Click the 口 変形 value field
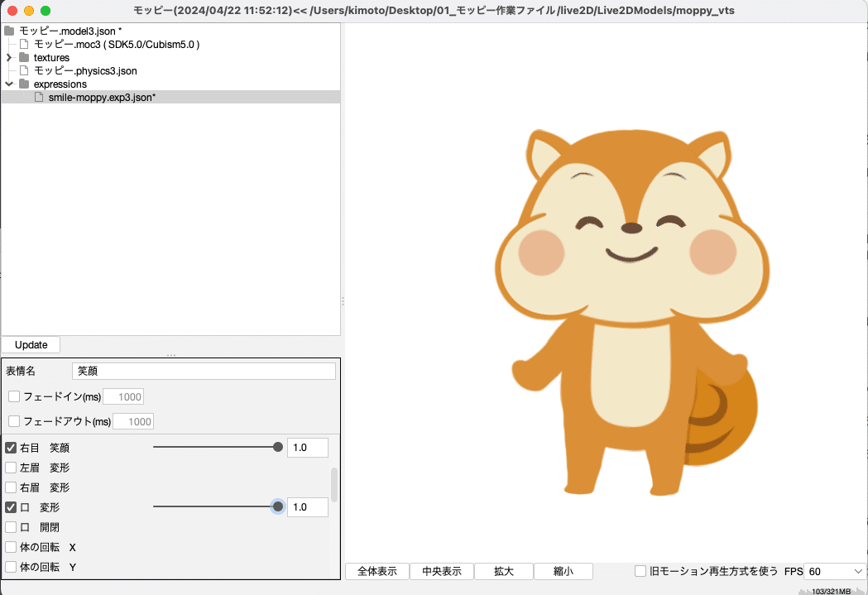This screenshot has width=868, height=595. click(307, 507)
